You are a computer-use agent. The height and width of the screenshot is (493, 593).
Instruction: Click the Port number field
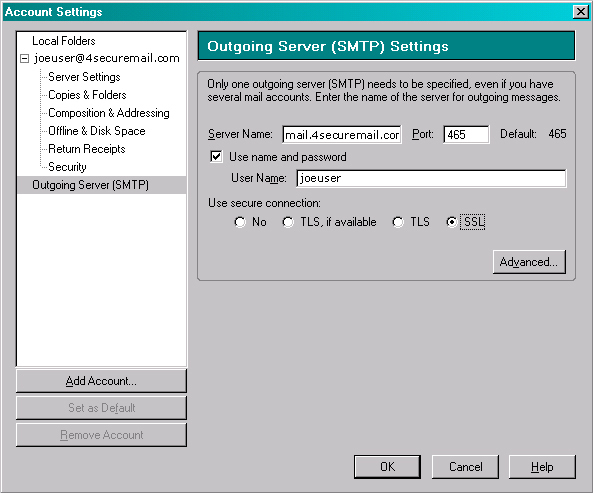[x=466, y=135]
